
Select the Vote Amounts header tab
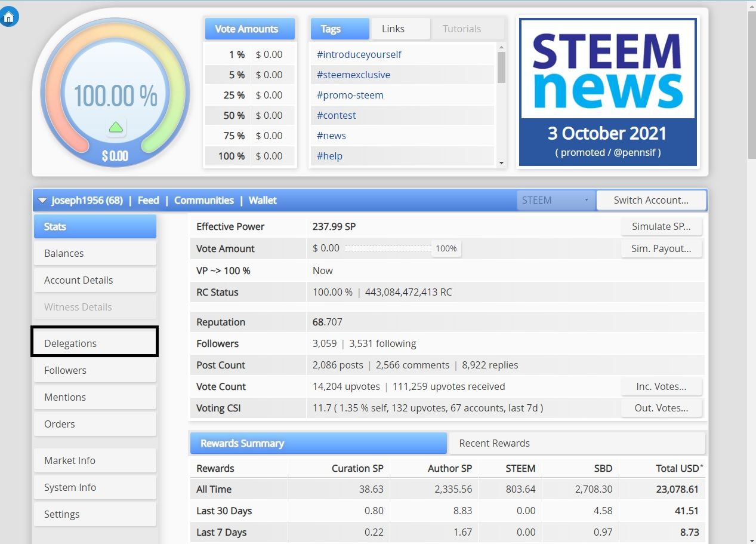tap(250, 29)
